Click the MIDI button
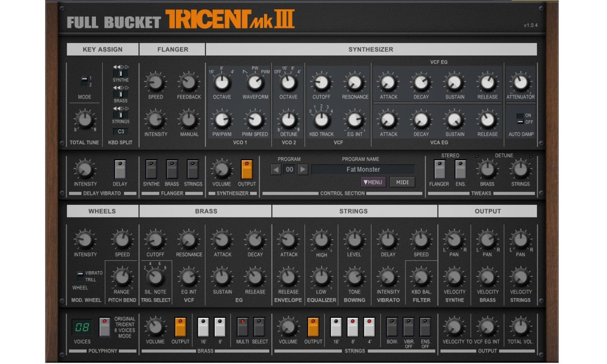Viewport: 607px width, 364px height. click(403, 183)
